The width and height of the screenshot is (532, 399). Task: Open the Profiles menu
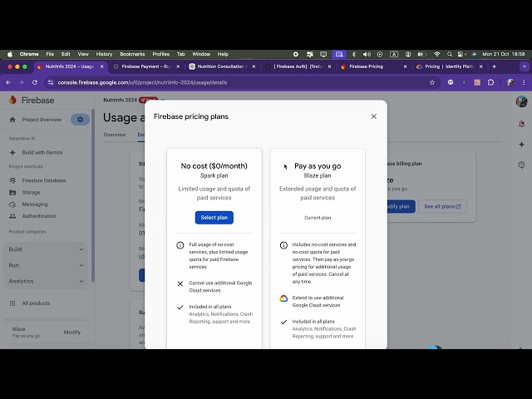tap(160, 54)
